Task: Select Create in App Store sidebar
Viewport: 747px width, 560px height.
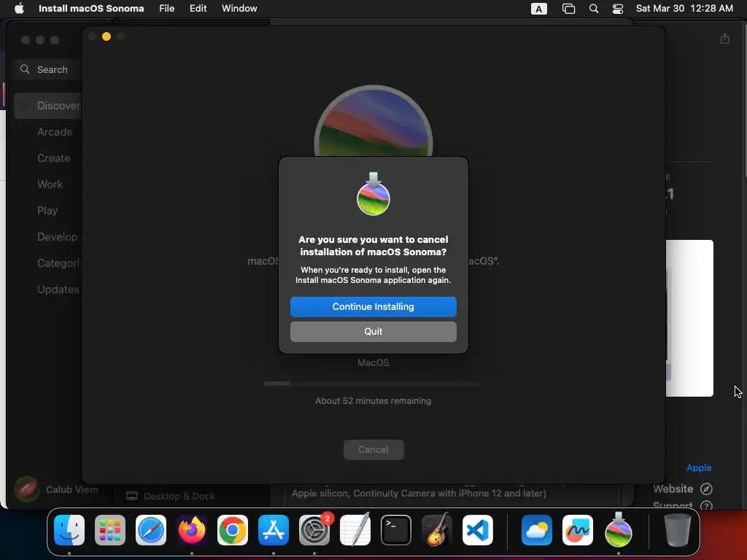Action: [53, 158]
